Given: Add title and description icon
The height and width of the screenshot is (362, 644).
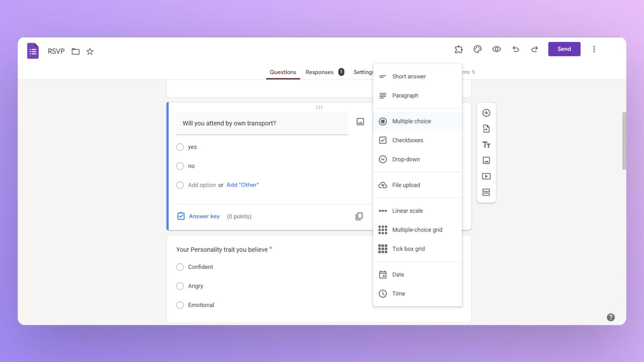Looking at the screenshot, I should click(486, 145).
